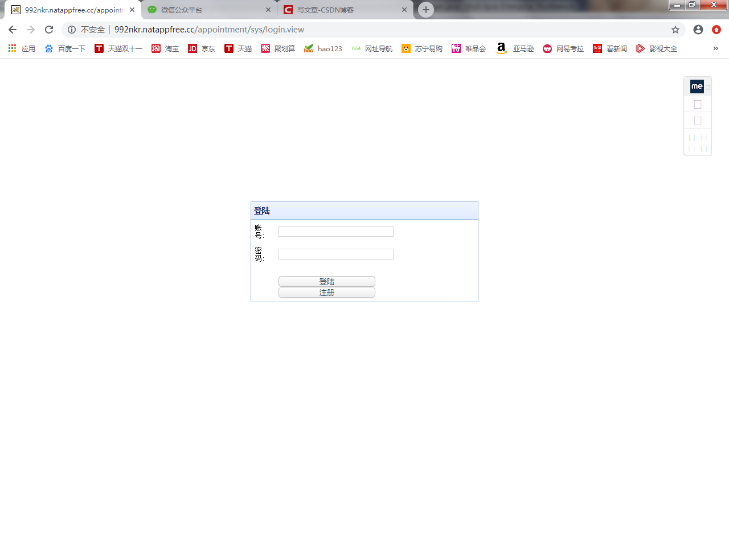
Task: Restore down the browser window
Action: tap(692, 5)
